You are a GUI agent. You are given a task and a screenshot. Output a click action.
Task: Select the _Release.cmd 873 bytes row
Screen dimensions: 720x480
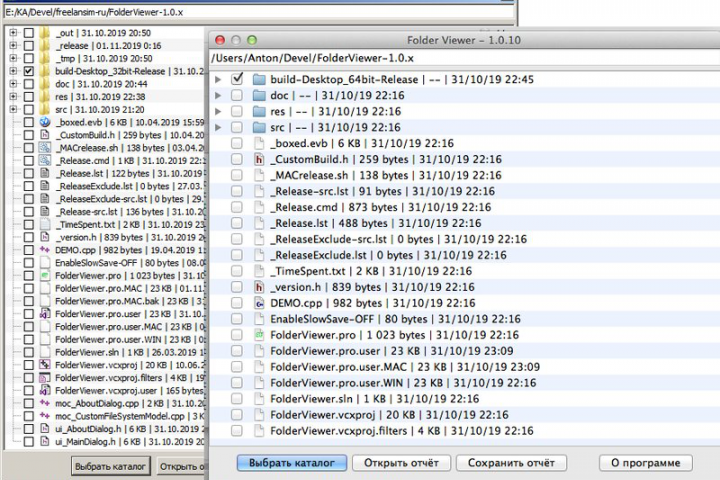[x=465, y=207]
